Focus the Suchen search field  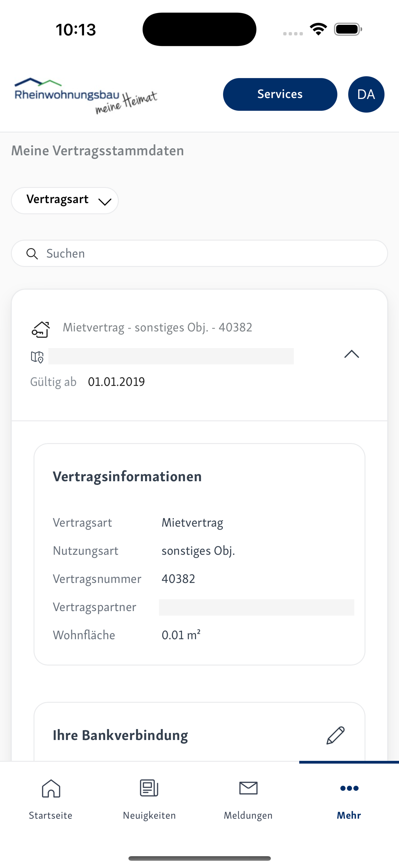click(199, 253)
